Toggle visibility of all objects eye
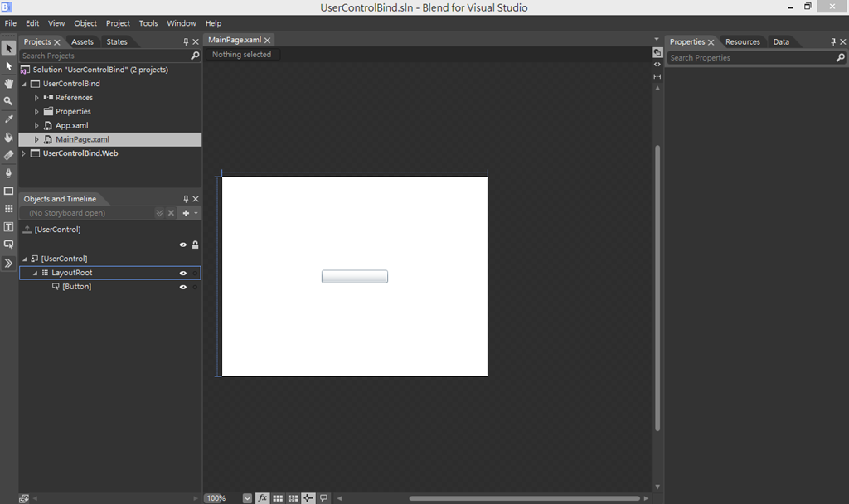Screen dimensions: 849x504 pyautogui.click(x=183, y=245)
